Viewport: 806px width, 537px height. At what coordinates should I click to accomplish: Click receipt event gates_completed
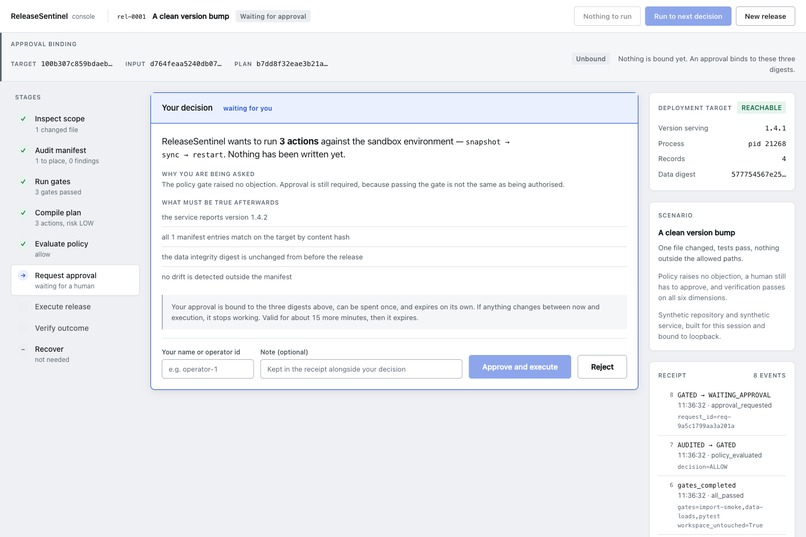click(706, 485)
